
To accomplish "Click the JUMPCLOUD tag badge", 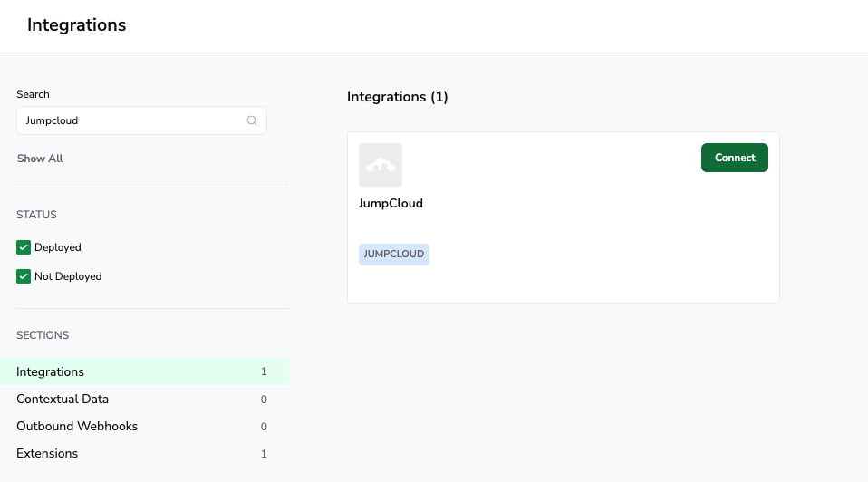I will pos(394,255).
